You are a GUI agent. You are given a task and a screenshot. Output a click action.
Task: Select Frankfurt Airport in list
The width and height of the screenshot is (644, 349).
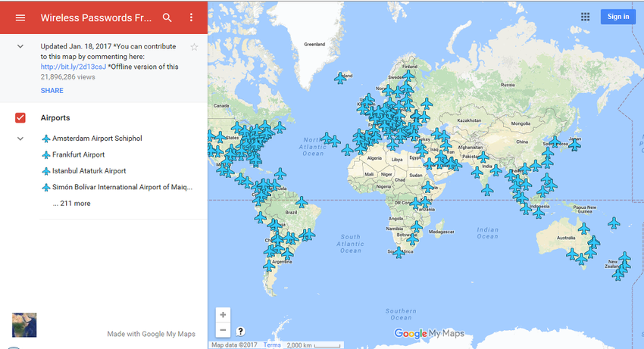[78, 154]
